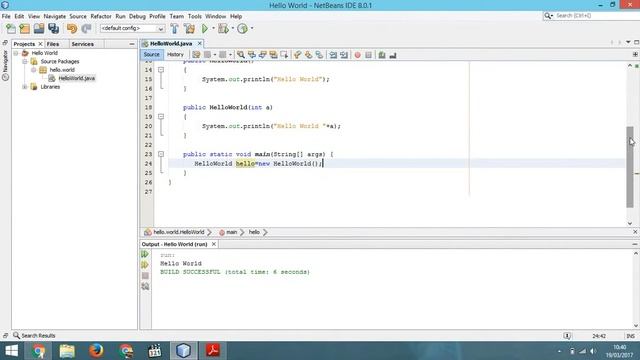Collapse the code fold at line 19

tap(161, 117)
